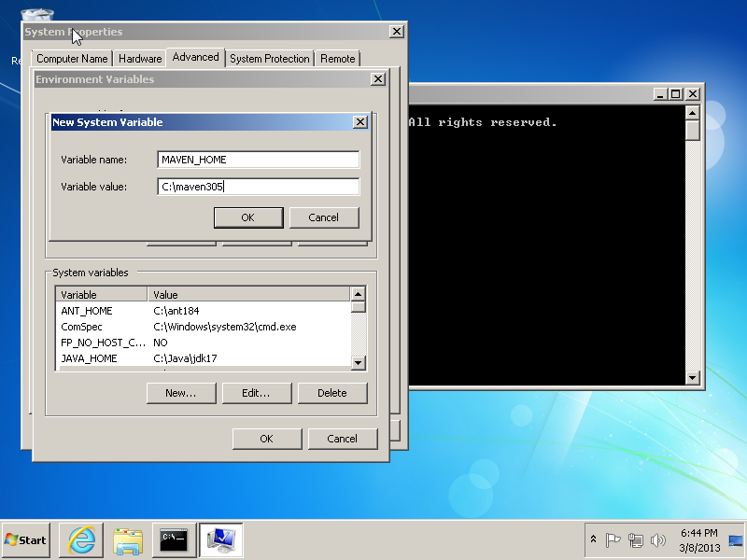Screen dimensions: 747x560
Task: Open the Action Center flag icon
Action: pyautogui.click(x=613, y=539)
